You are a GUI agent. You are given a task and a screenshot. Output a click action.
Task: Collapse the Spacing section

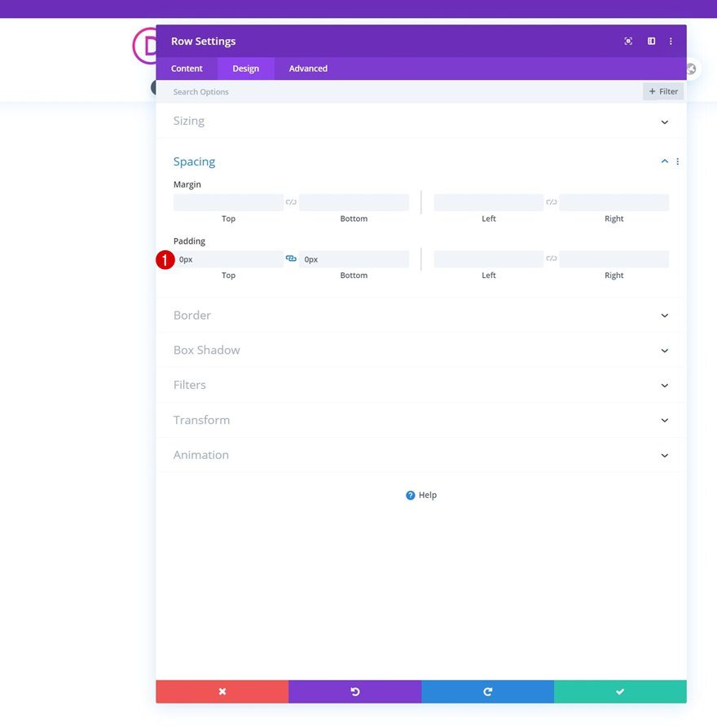pos(664,161)
